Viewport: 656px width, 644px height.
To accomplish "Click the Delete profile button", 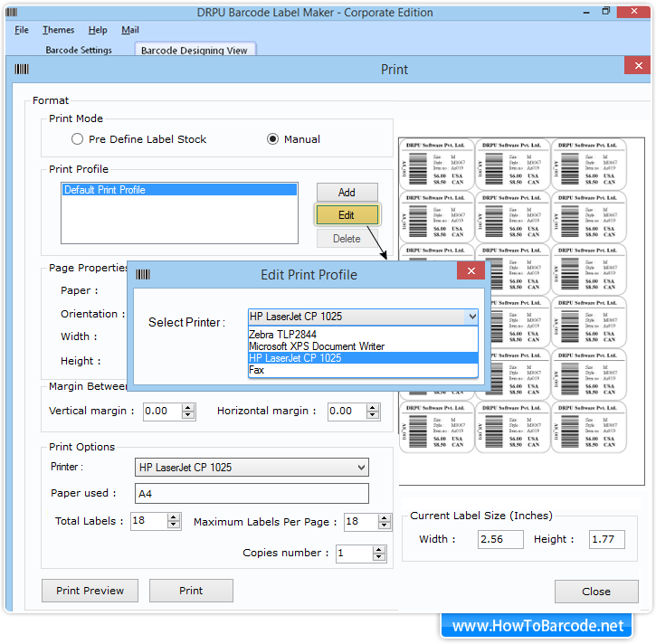I will tap(347, 239).
